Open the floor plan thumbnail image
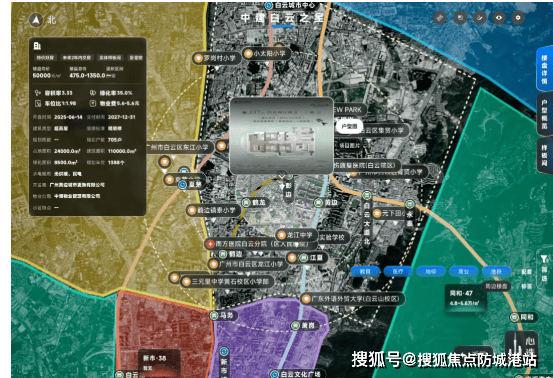The height and width of the screenshot is (378, 553). (281, 136)
